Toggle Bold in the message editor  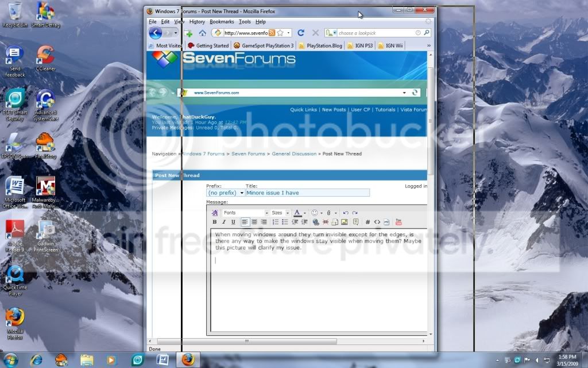coord(215,222)
